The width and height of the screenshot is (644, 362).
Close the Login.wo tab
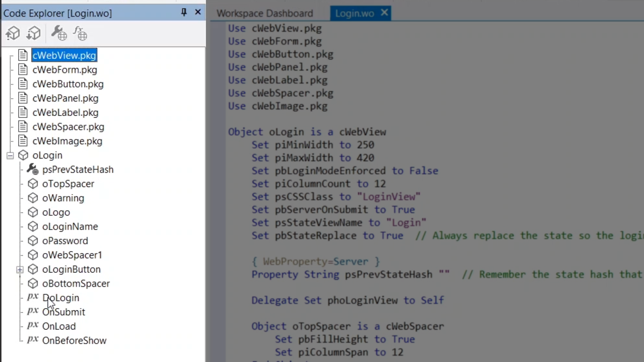(384, 13)
